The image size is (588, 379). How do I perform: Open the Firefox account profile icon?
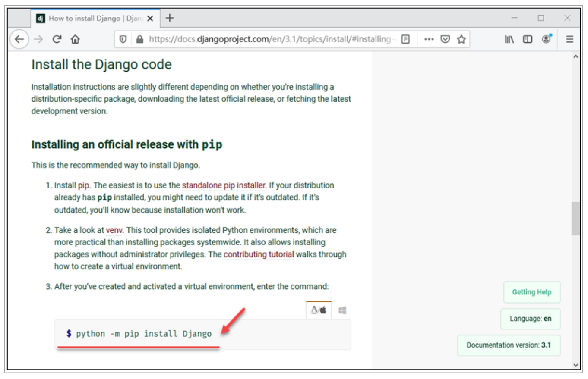(x=547, y=39)
